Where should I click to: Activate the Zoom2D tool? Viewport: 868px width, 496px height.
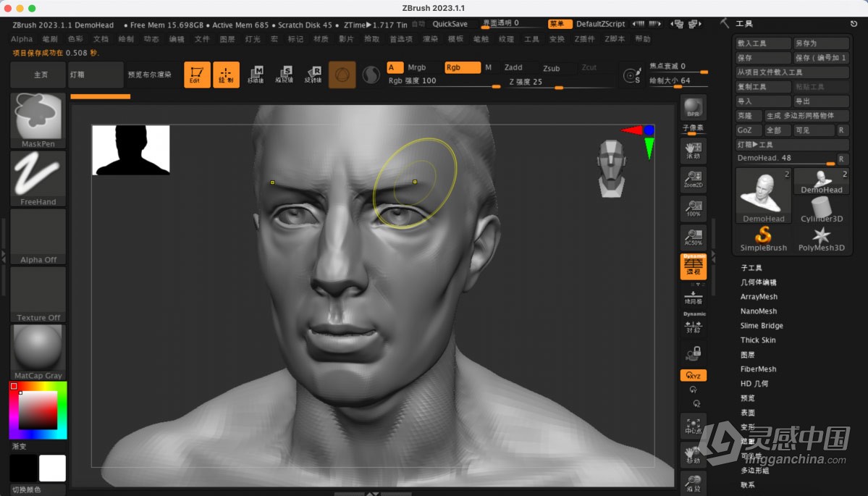tap(693, 179)
